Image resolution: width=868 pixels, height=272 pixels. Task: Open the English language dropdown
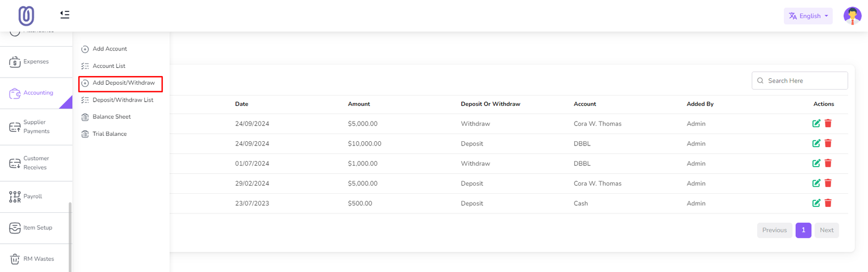point(808,16)
